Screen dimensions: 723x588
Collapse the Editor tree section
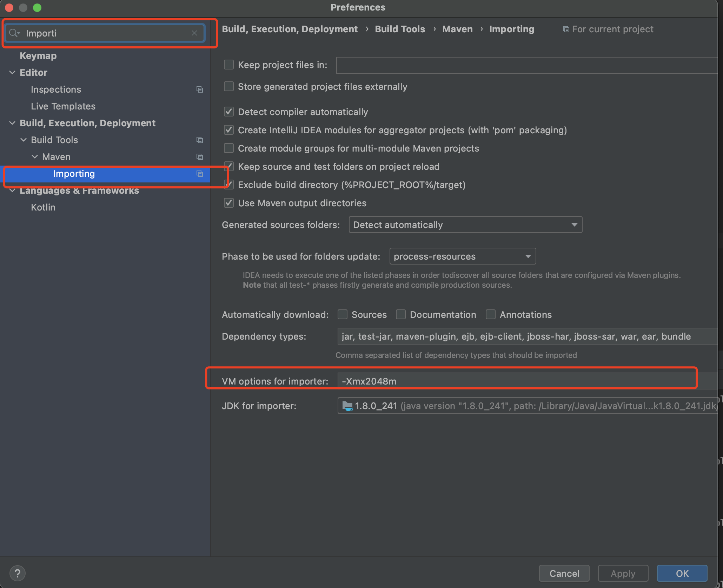click(x=12, y=72)
